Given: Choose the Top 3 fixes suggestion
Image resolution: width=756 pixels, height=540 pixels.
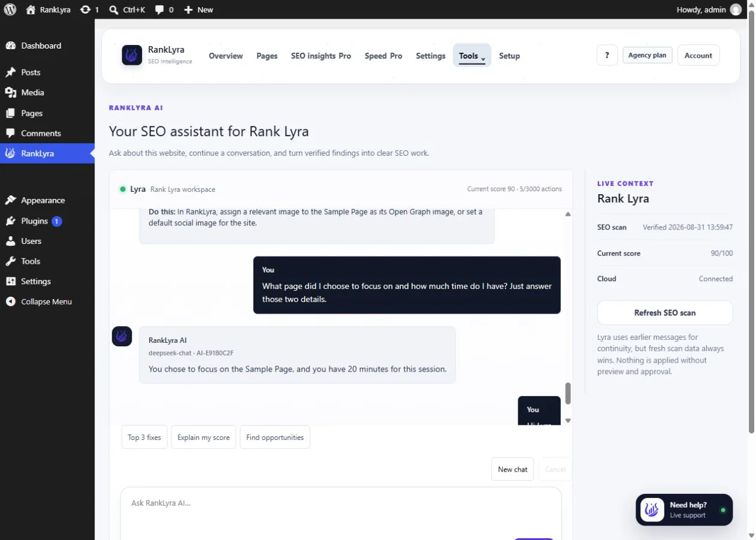Looking at the screenshot, I should pos(144,438).
